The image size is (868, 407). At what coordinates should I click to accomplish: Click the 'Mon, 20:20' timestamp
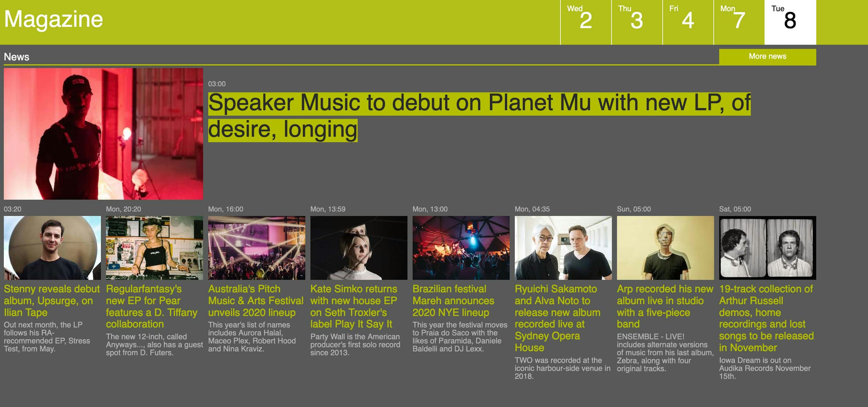click(x=123, y=209)
